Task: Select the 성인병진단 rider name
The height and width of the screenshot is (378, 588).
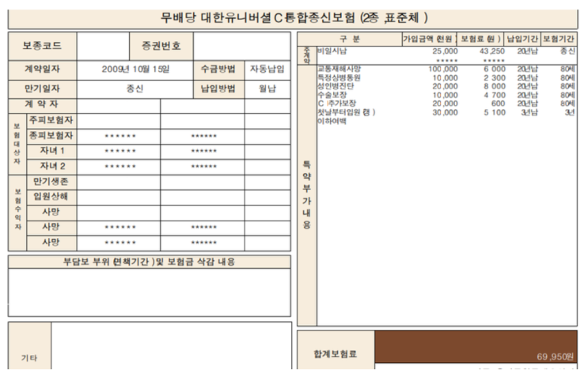Action: [x=336, y=86]
